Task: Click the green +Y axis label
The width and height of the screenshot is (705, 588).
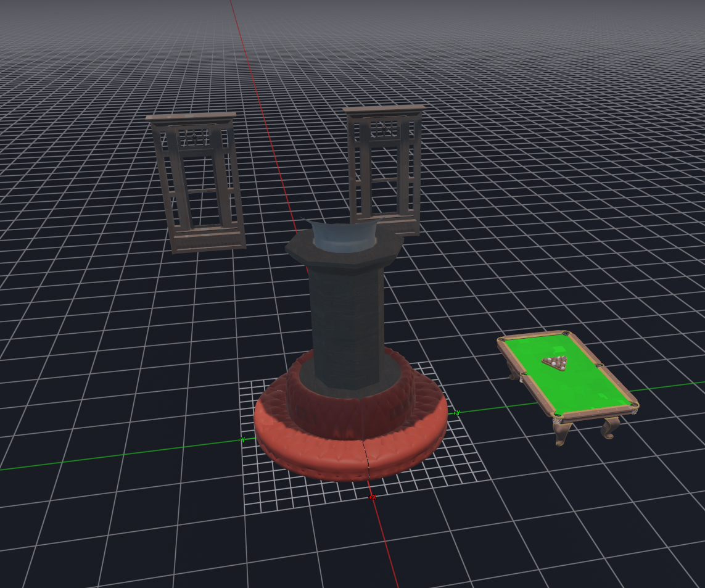Action: point(457,413)
